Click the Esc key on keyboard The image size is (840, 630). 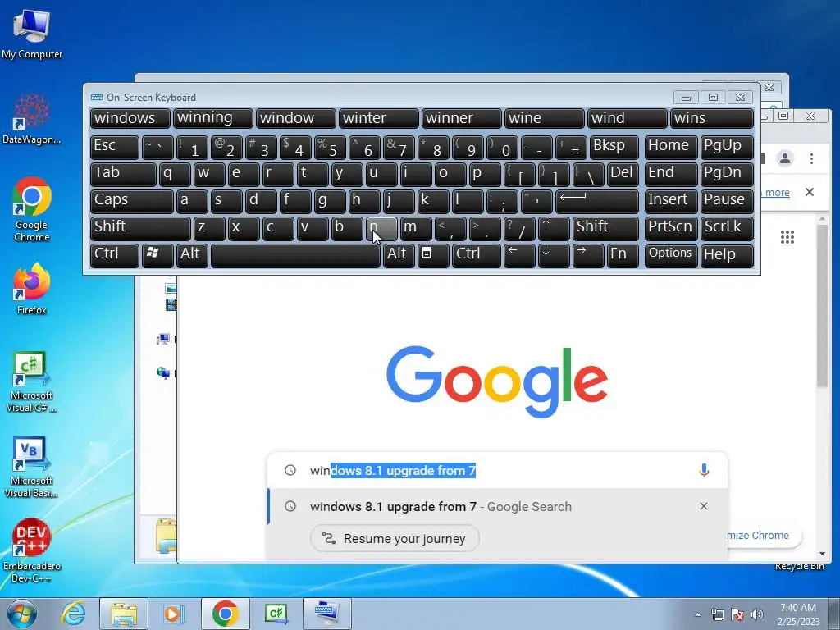point(115,148)
